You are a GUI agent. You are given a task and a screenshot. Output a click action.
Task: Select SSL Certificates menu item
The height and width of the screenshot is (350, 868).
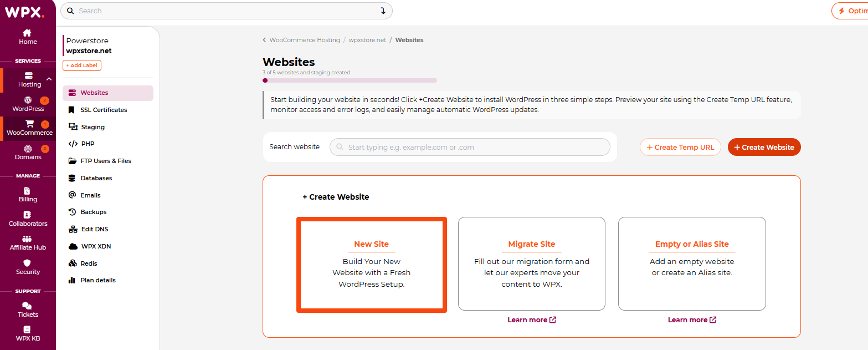click(104, 110)
